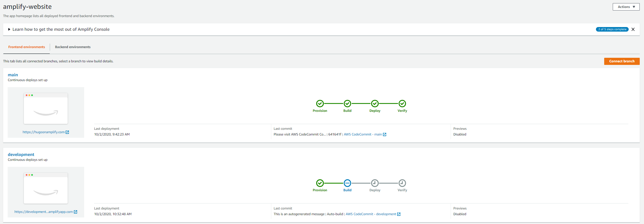Click 'This is an autogenerated message' commit text

tap(299, 214)
